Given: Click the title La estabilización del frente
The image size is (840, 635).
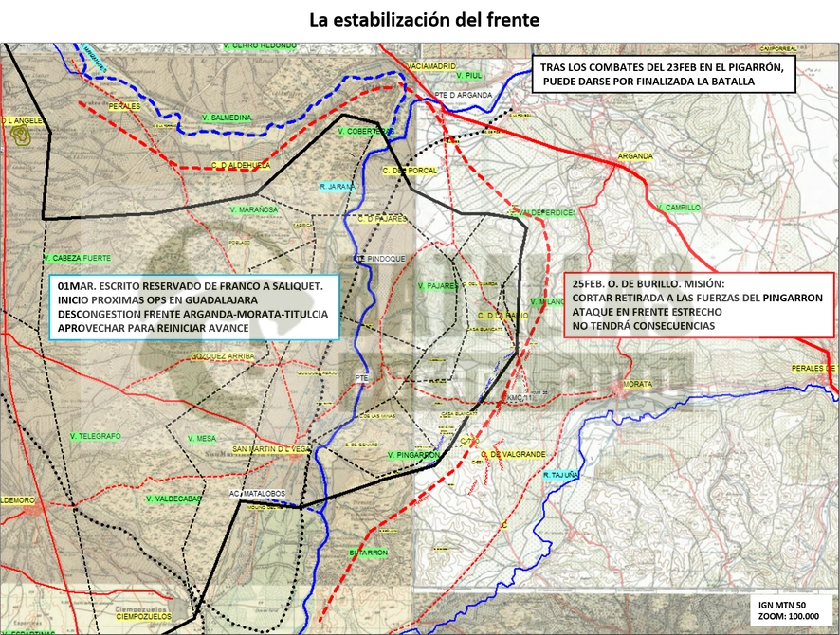Looking at the screenshot, I should coord(425,20).
